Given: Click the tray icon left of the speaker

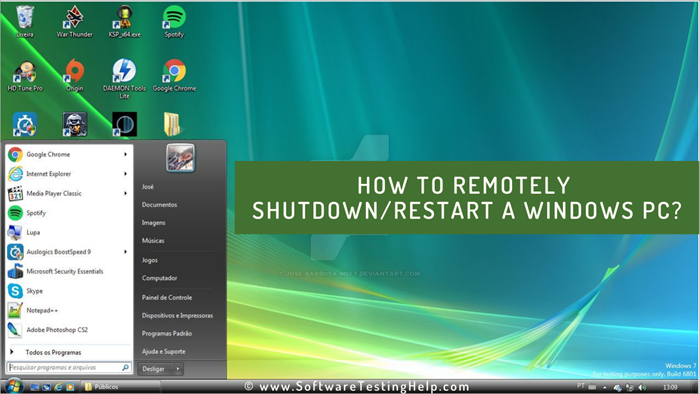Looking at the screenshot, I should tap(630, 387).
